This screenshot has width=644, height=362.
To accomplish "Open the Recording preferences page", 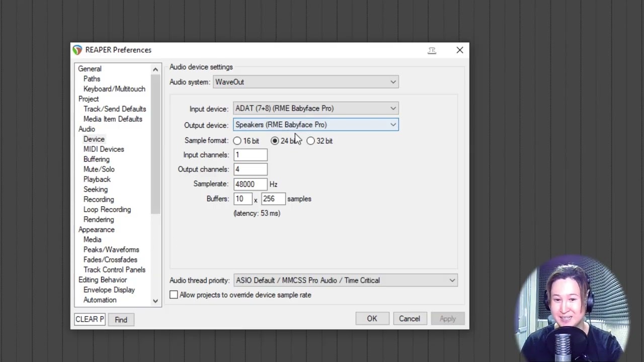I will click(x=99, y=200).
